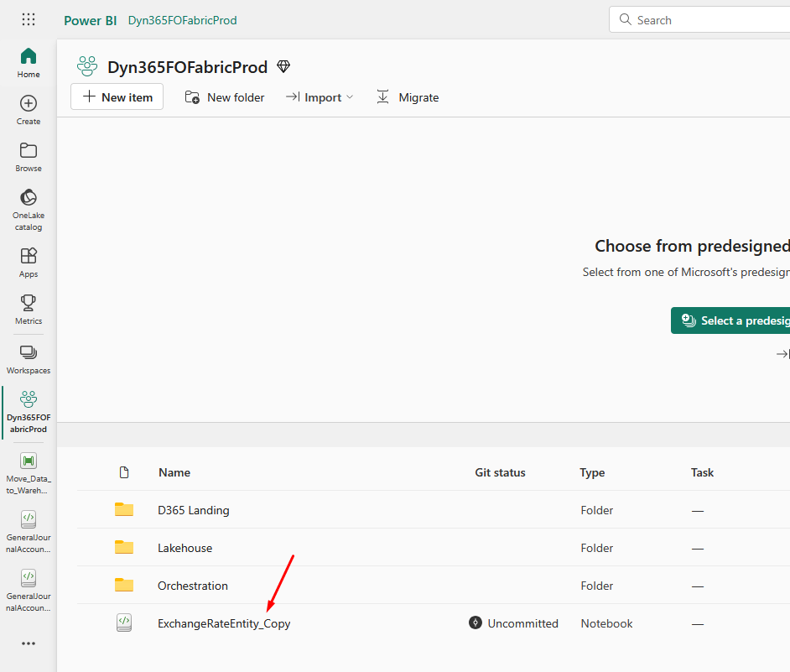Click the New folder button

coord(225,97)
